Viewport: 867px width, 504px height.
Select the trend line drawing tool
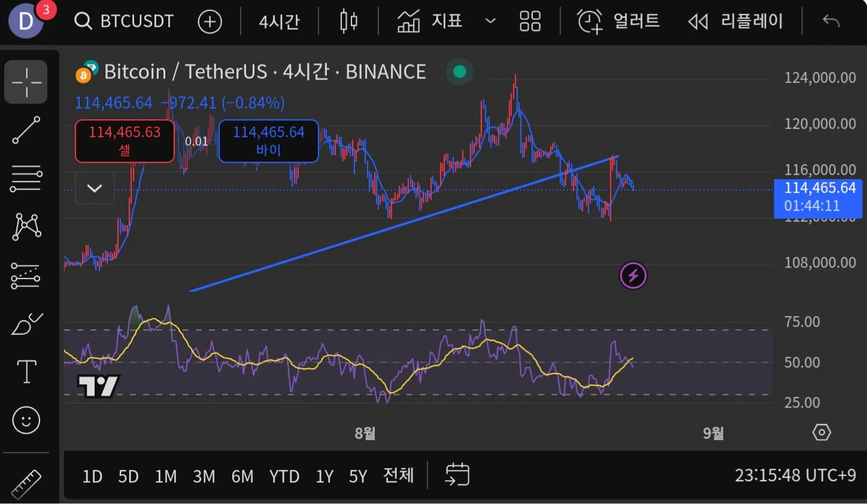pos(26,130)
